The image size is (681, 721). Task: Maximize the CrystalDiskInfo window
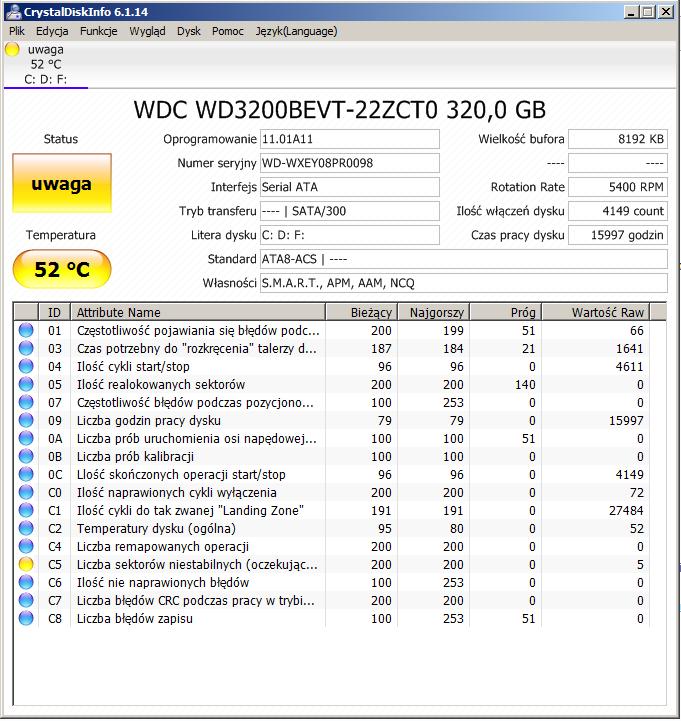[648, 11]
